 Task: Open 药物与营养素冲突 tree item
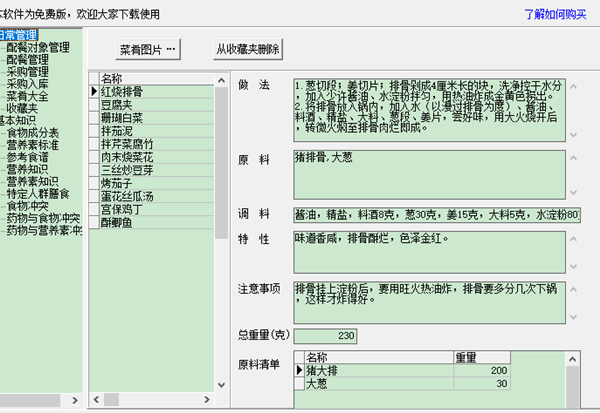(x=44, y=230)
